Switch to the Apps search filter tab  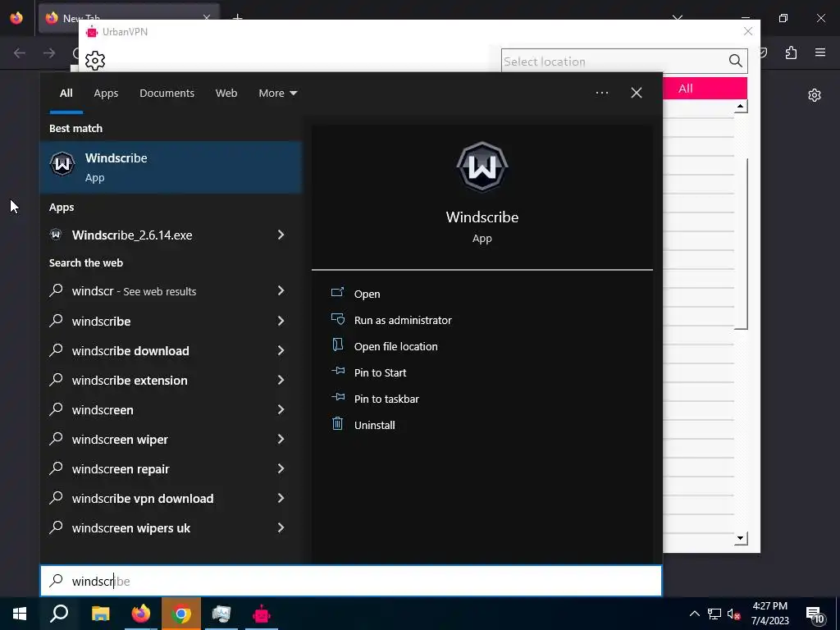106,94
